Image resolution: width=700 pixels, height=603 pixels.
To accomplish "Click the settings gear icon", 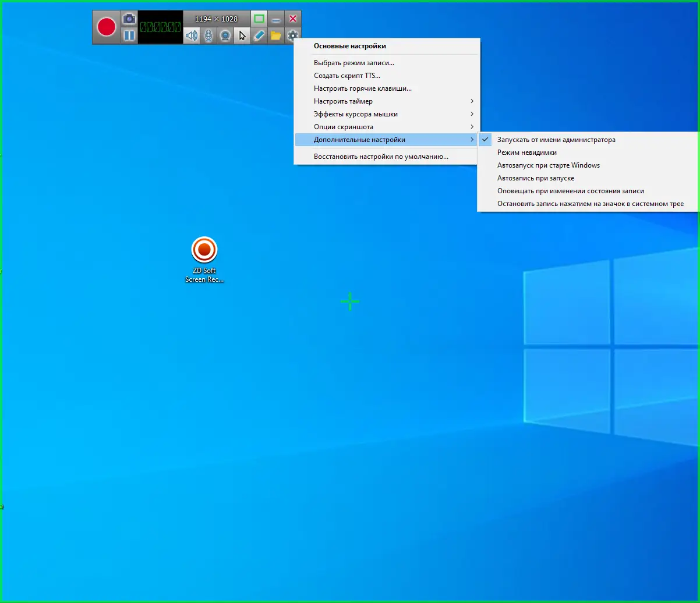I will 293,36.
